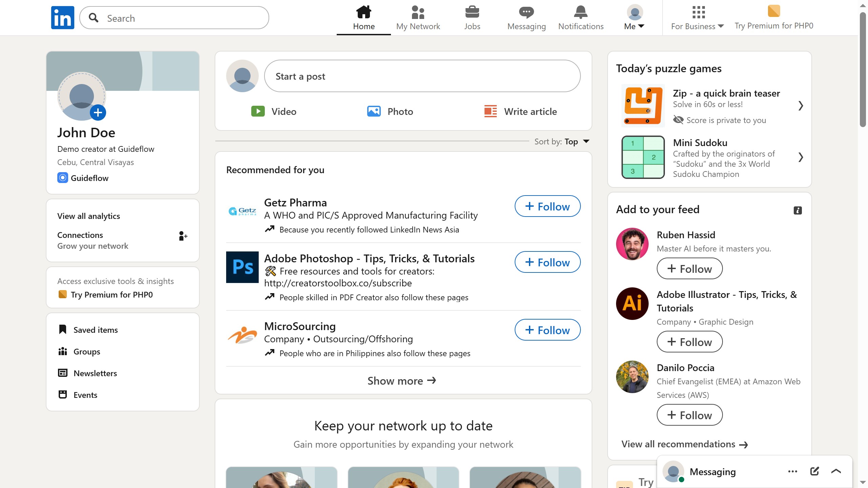
Task: Go to My Network tab
Action: 418,18
